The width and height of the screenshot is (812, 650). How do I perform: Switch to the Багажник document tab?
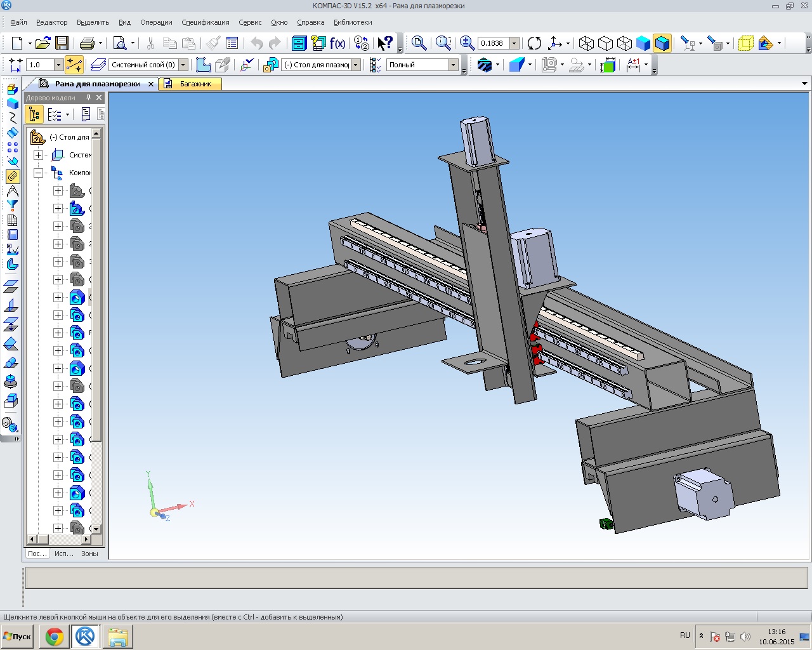195,84
